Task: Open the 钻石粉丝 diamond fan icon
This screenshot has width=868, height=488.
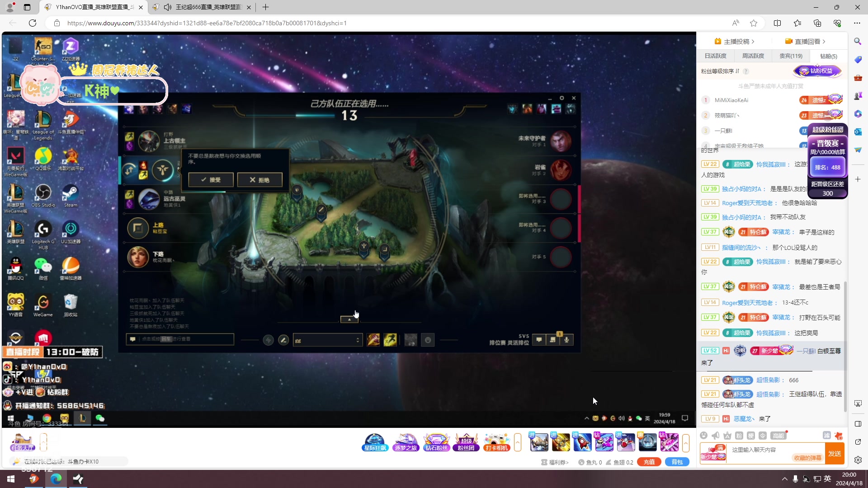Action: tap(436, 442)
